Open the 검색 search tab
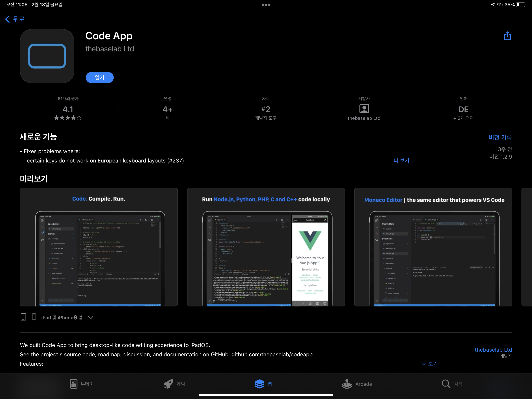532x399 pixels. [x=452, y=384]
